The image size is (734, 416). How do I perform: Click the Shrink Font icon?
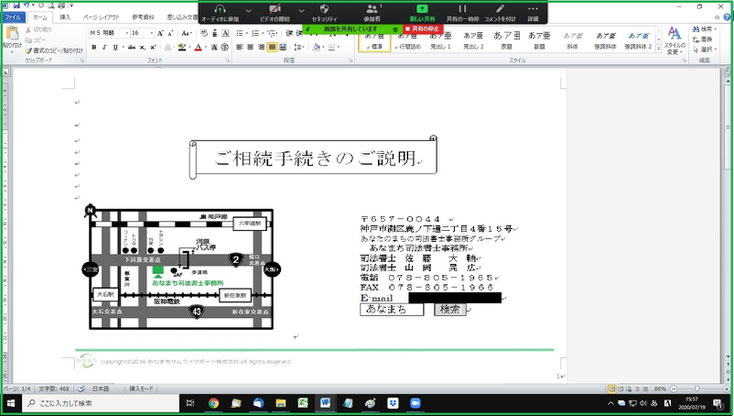click(x=170, y=33)
